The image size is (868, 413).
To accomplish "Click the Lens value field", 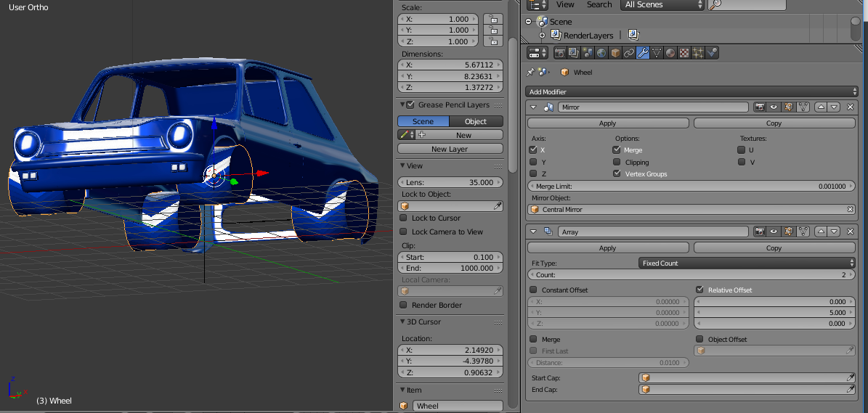I will coord(450,182).
